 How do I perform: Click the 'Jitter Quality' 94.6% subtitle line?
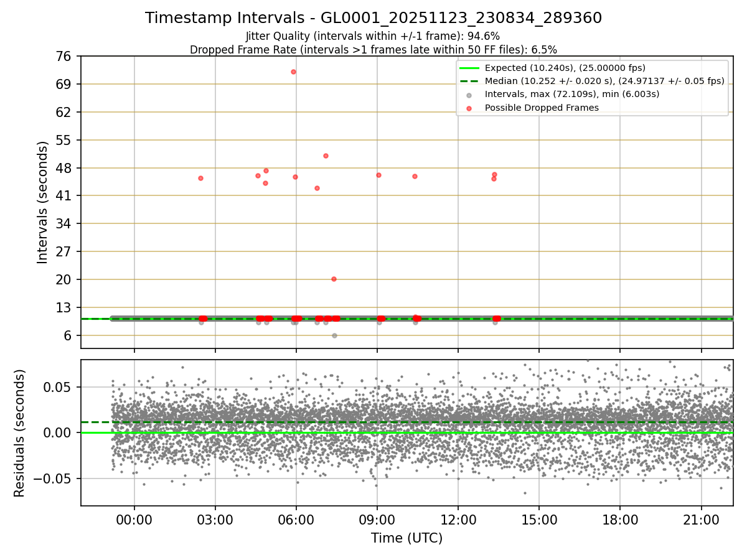373,36
